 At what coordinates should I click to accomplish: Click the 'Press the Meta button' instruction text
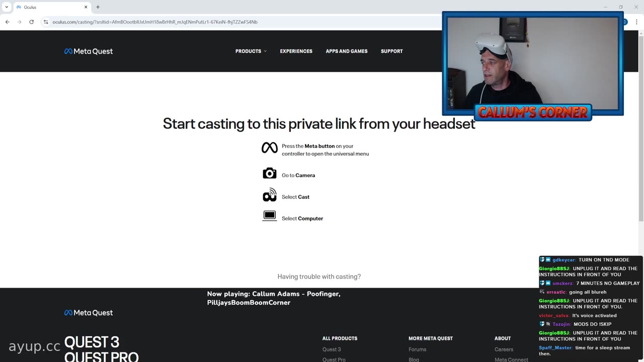pos(325,150)
